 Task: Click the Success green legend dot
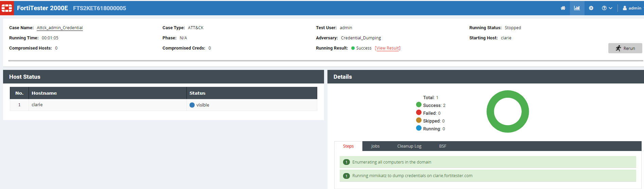point(419,105)
